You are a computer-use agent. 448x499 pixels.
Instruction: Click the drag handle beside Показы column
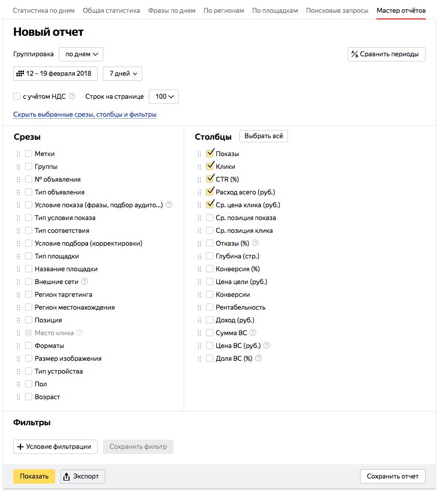tap(199, 154)
